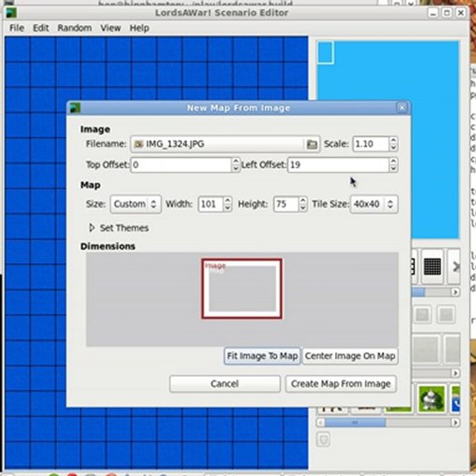Increase the Scale value with up arrow
Image resolution: width=476 pixels, height=476 pixels.
tap(394, 141)
